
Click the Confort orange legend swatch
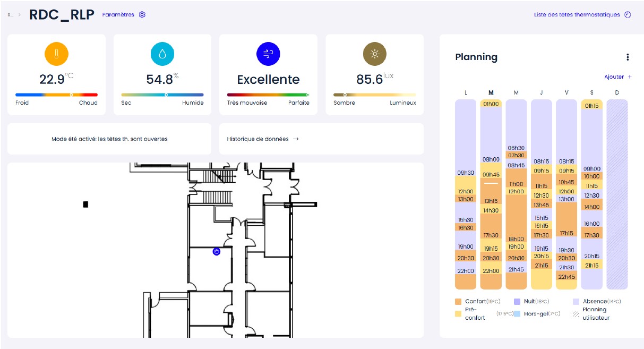458,302
